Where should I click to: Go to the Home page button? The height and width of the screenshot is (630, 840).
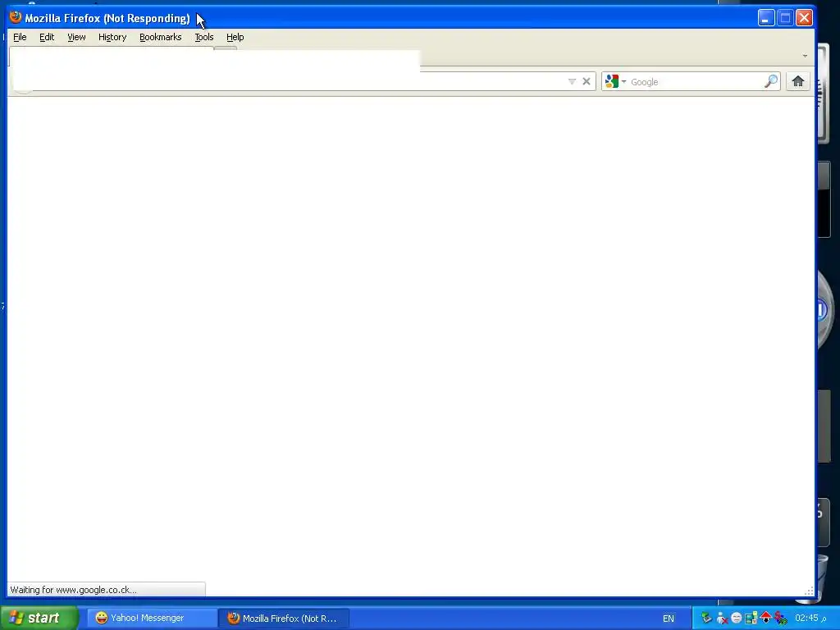click(x=797, y=81)
